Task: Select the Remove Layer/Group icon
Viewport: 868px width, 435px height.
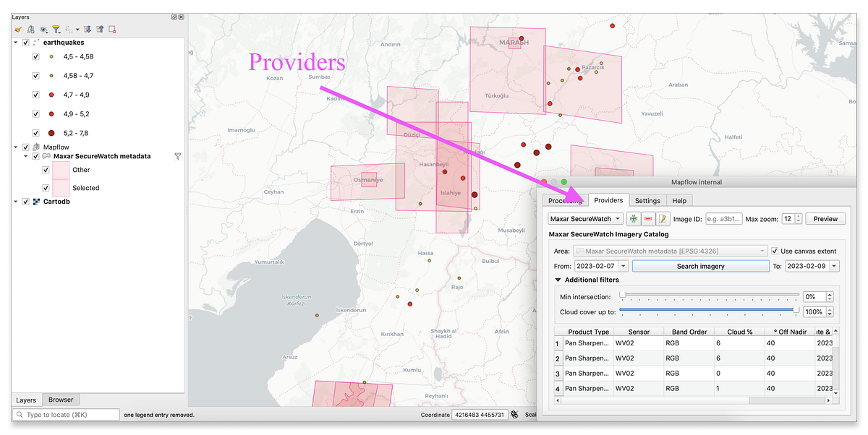Action: coord(111,29)
